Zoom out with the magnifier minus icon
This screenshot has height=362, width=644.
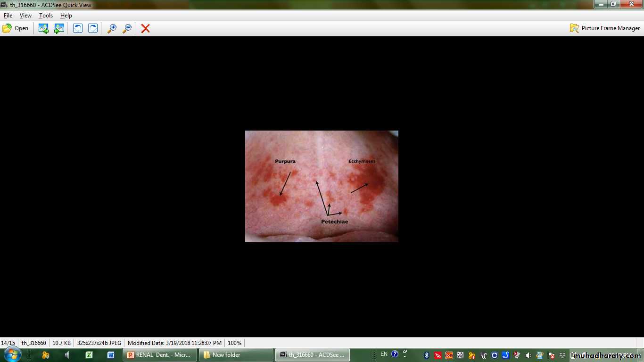pos(127,28)
